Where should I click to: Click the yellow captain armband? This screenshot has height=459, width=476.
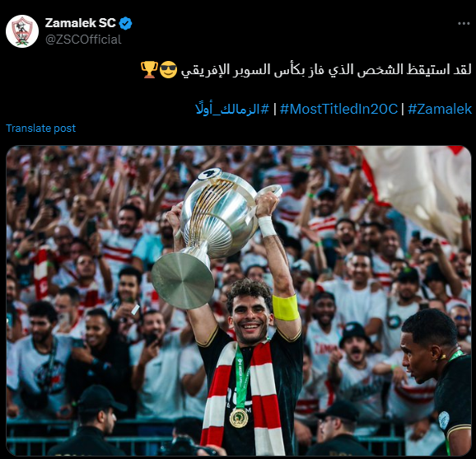pos(286,307)
